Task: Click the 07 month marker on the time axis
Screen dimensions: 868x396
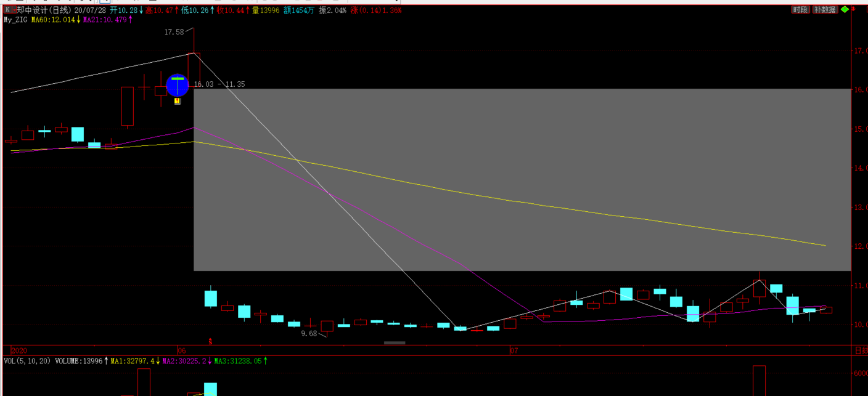Action: (514, 350)
